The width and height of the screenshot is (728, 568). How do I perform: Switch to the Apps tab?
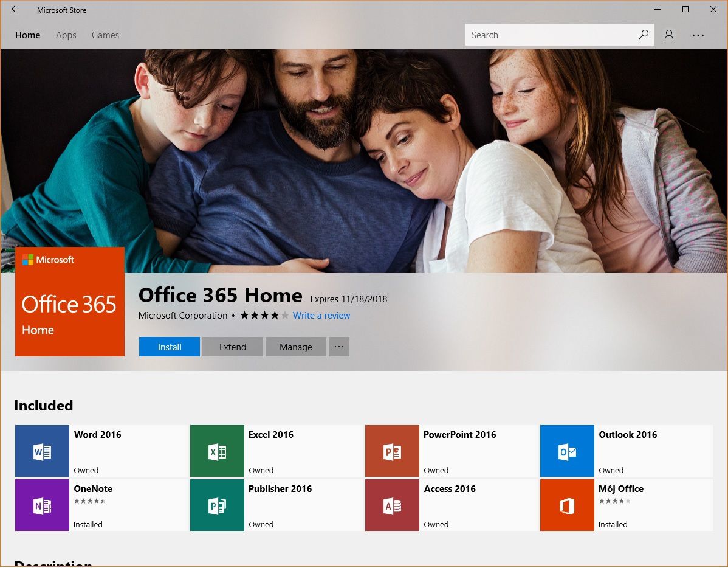point(66,35)
